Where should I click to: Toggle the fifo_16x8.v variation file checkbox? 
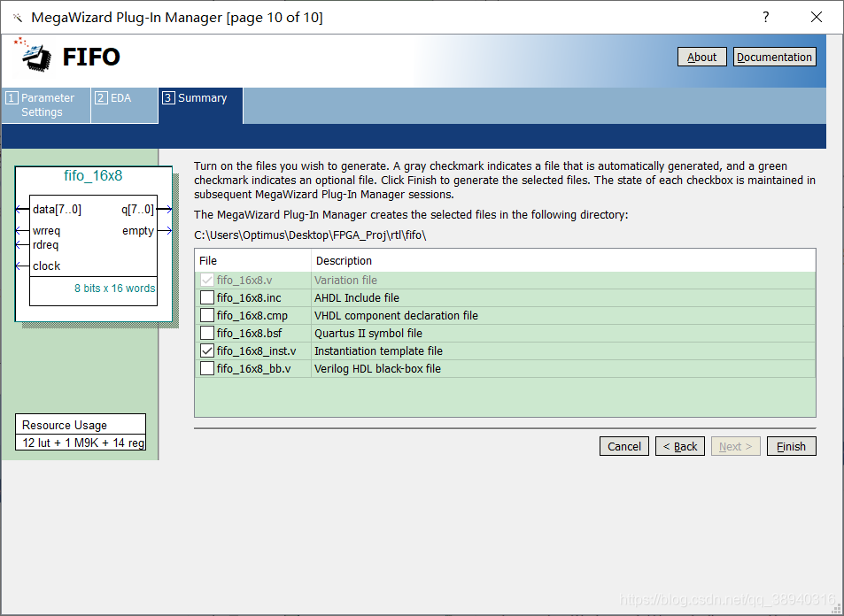(x=206, y=280)
